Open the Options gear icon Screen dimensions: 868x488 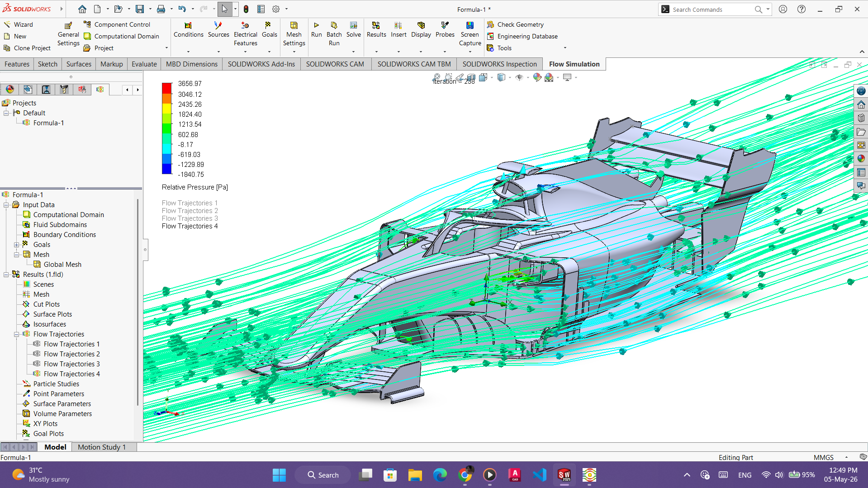tap(276, 9)
